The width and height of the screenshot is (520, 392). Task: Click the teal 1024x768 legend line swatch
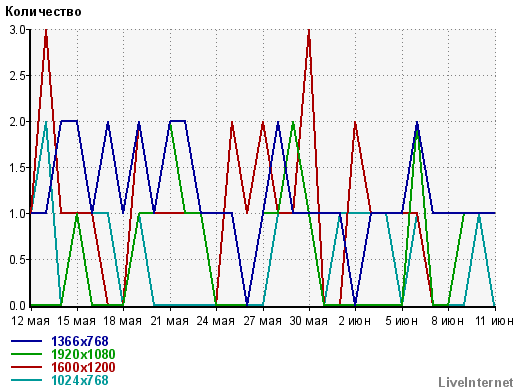pos(26,380)
